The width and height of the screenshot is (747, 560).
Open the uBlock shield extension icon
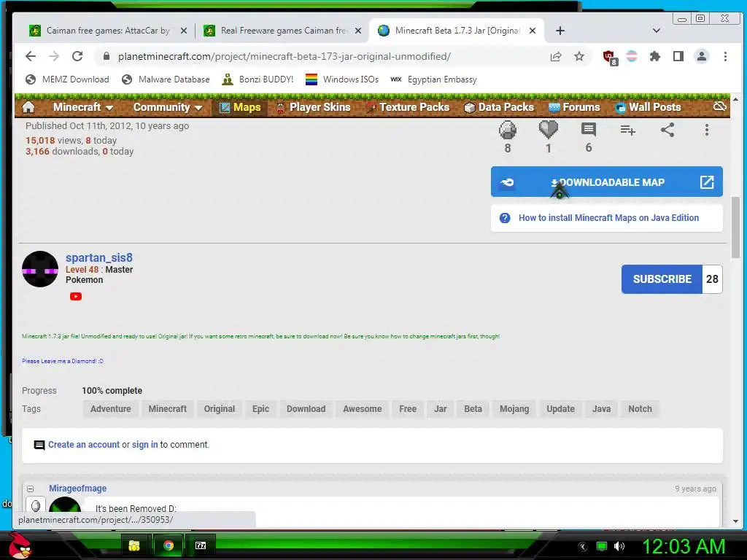(x=609, y=57)
